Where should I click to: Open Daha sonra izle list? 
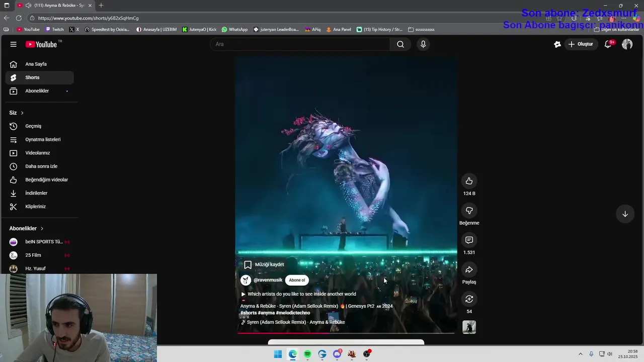40,166
